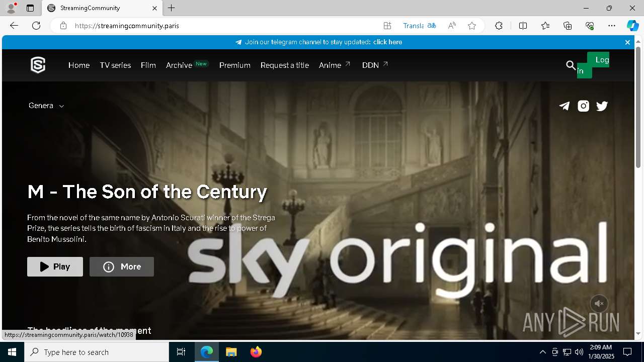
Task: Click the featured title M - The Son of the Century
Action: tap(147, 192)
